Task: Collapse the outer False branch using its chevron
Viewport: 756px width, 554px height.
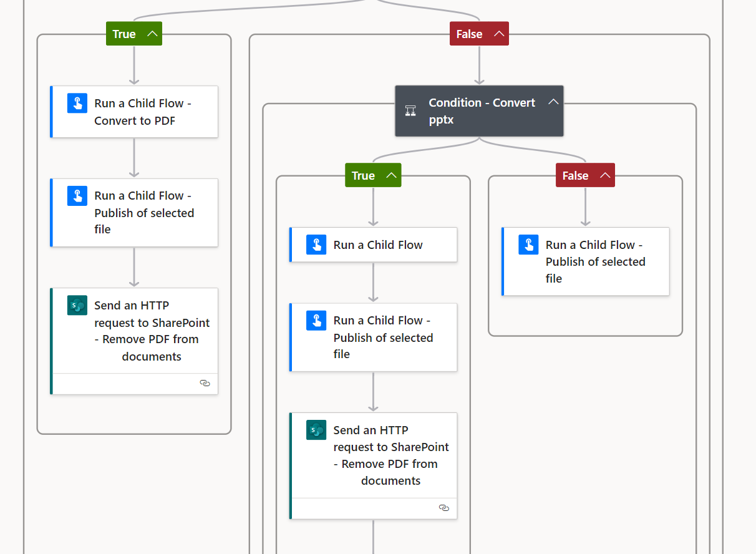Action: [x=499, y=34]
